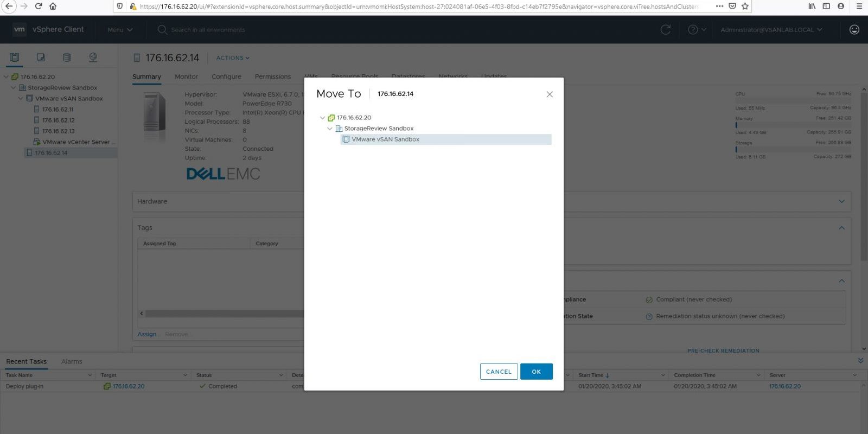This screenshot has height=434, width=868.
Task: Collapse the Recent Tasks pane with double chevron
Action: tap(860, 361)
